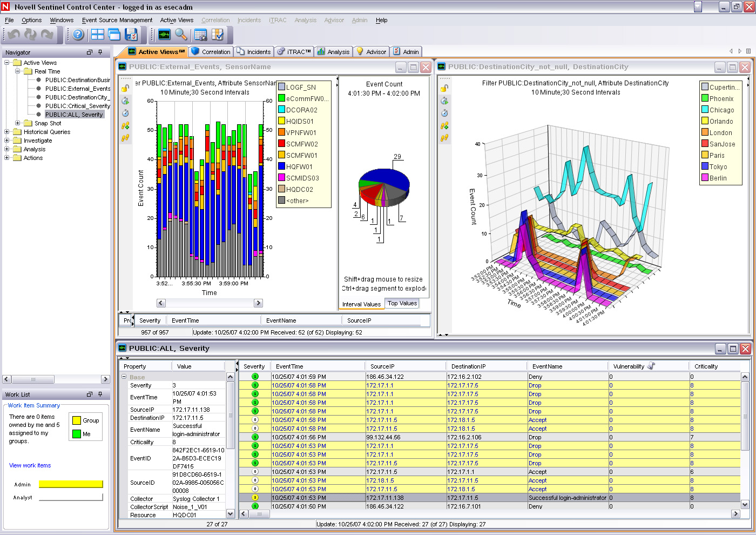Switch to the iTRAC tab
Viewport: 756px width, 535px height.
294,52
